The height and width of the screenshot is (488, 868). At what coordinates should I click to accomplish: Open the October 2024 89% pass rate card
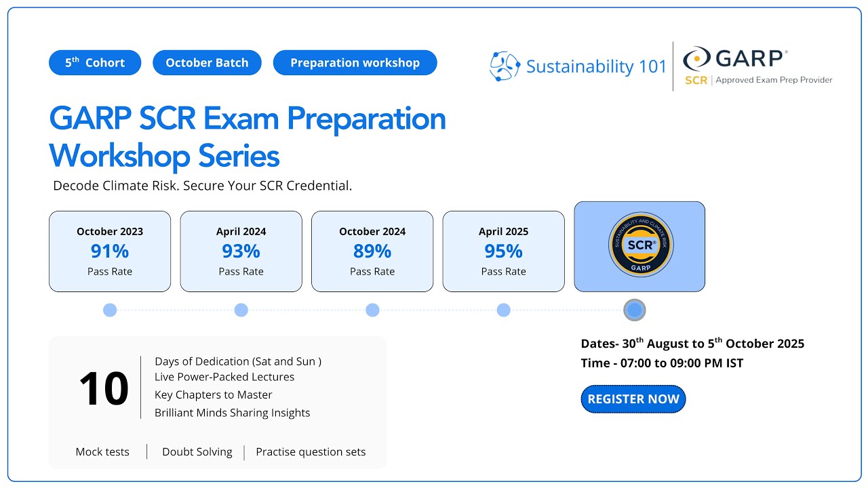(372, 251)
